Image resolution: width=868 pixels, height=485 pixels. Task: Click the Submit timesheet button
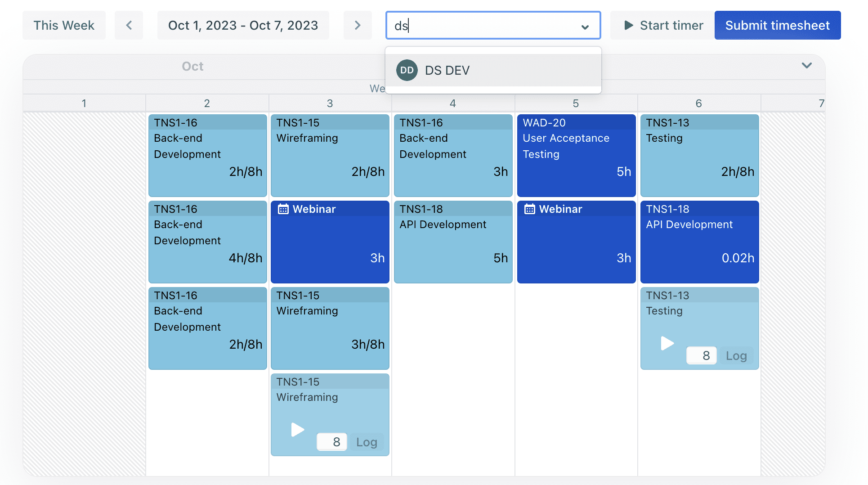pos(778,25)
